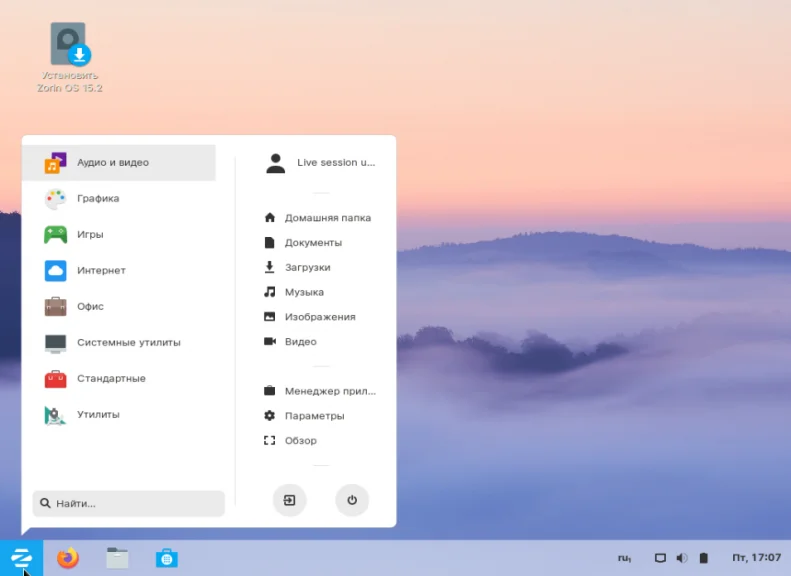Open Менеджер приложений
Viewport: 791px width, 576px height.
click(x=320, y=391)
